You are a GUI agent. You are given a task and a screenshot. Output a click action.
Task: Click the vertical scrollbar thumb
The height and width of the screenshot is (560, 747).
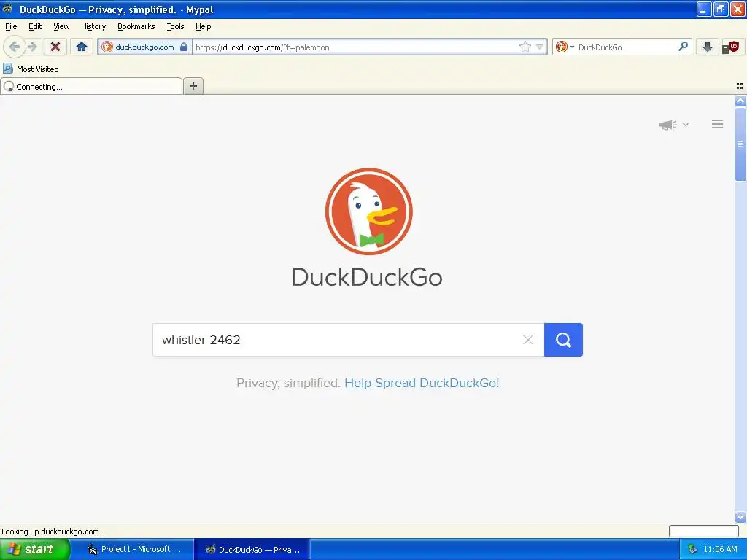pyautogui.click(x=740, y=144)
